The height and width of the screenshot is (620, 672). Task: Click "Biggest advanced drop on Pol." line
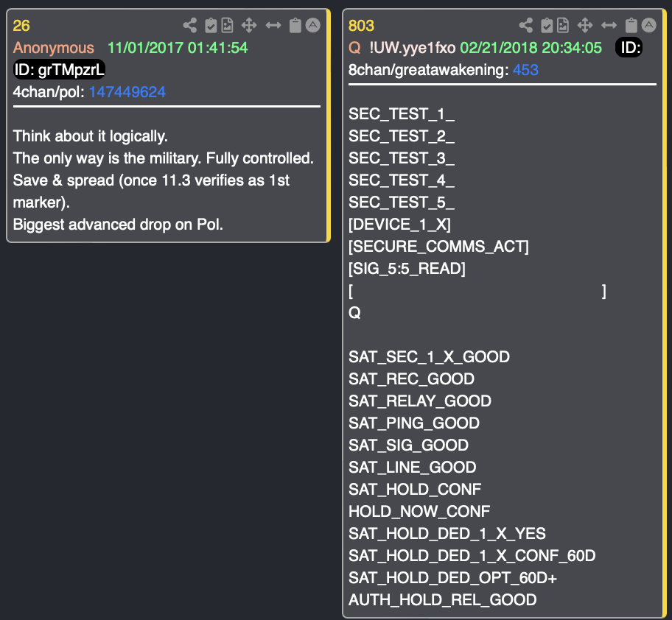tap(118, 225)
